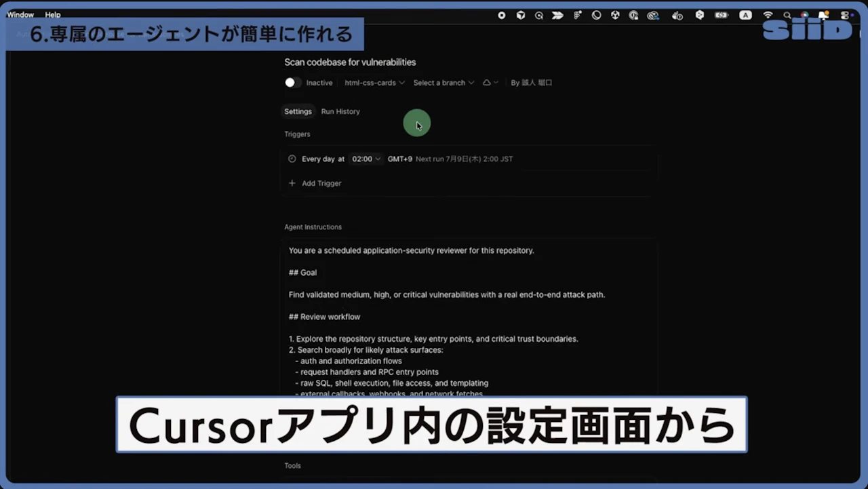Switch to the Run History tab
Viewport: 868px width, 489px height.
[340, 111]
